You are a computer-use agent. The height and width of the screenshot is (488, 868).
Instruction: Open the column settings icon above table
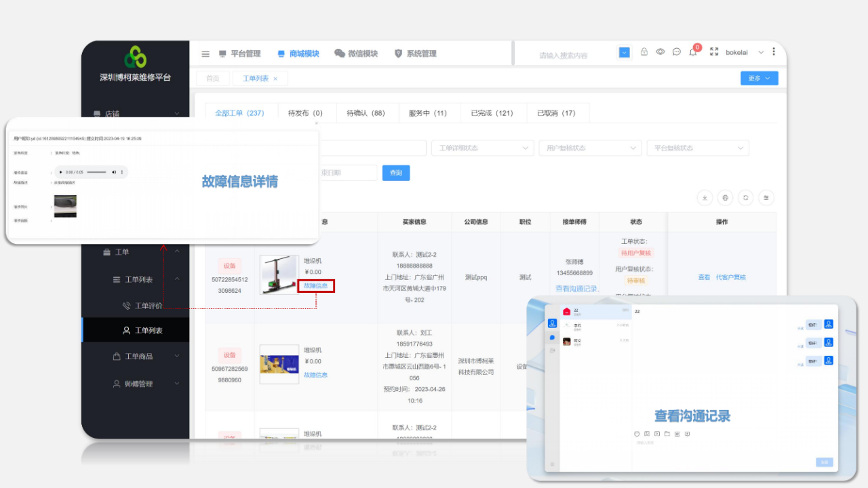766,198
